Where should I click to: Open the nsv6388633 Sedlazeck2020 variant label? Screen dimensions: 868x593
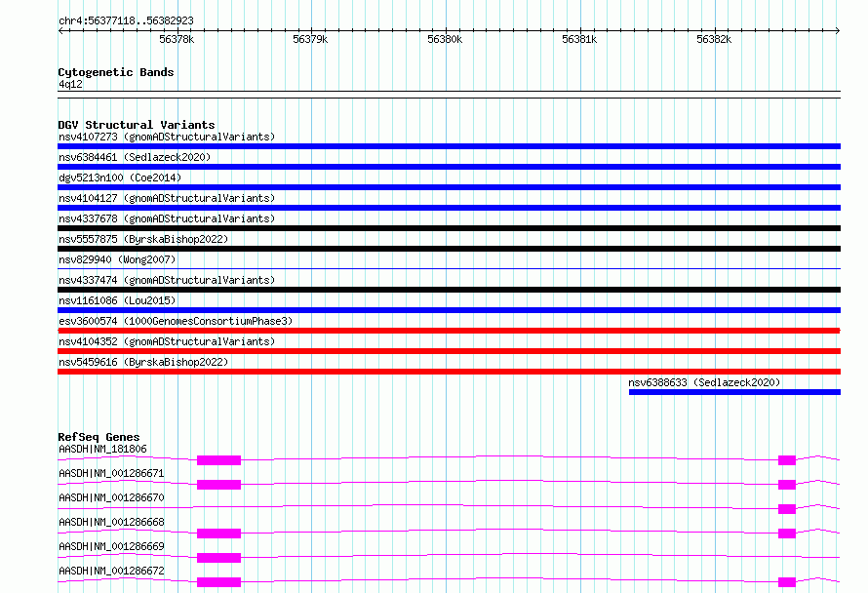(704, 382)
